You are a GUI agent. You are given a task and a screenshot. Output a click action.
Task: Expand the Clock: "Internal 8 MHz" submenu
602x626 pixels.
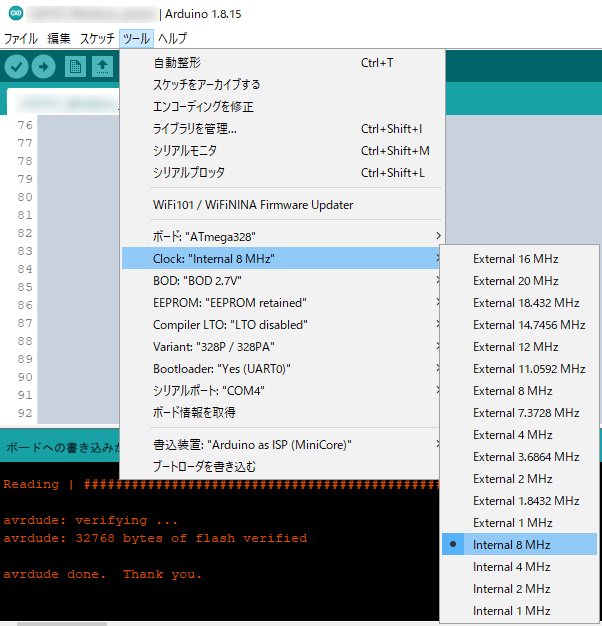[281, 258]
